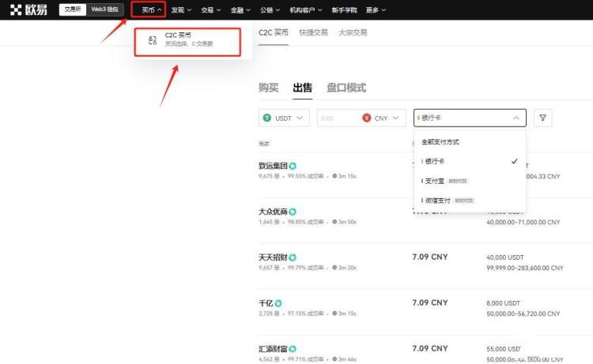Screen dimensions: 593x364
Task: Switch to Web3 钱包 toggle
Action: (104, 9)
